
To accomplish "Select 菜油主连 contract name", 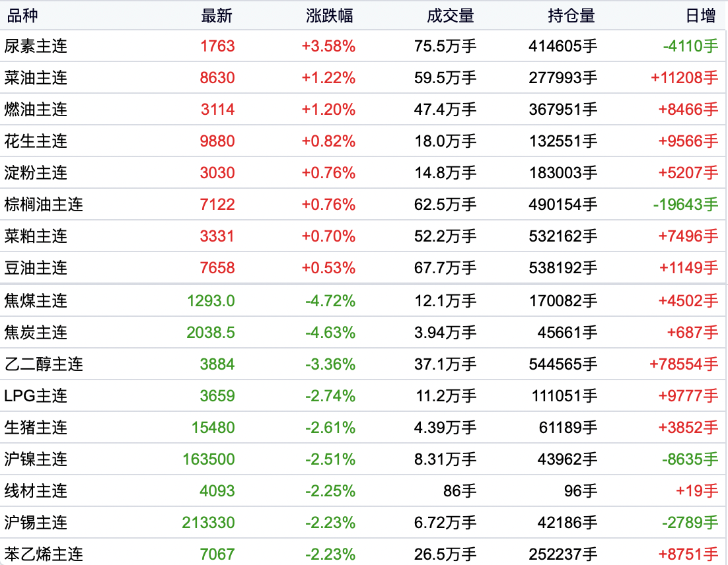I will [x=36, y=78].
